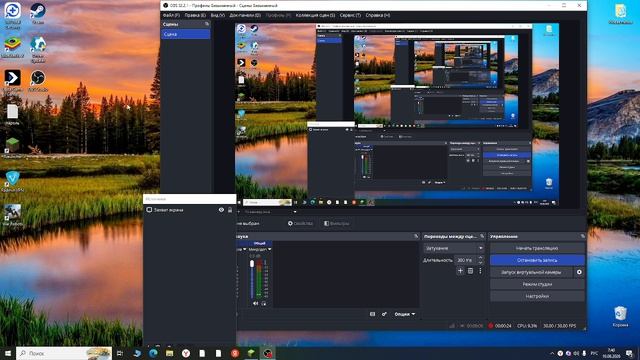Click Остановить запись button in Управление dock

(x=537, y=260)
